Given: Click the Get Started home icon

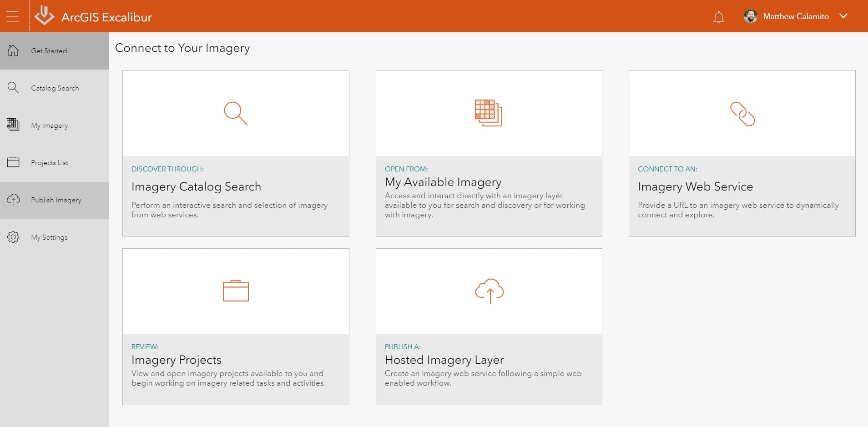Looking at the screenshot, I should tap(13, 50).
